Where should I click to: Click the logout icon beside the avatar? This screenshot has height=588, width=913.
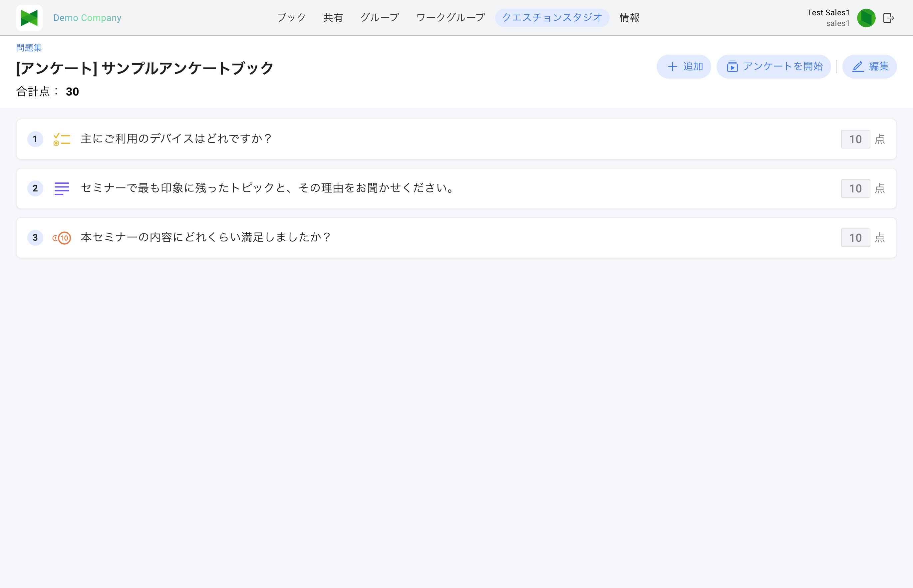pyautogui.click(x=889, y=18)
